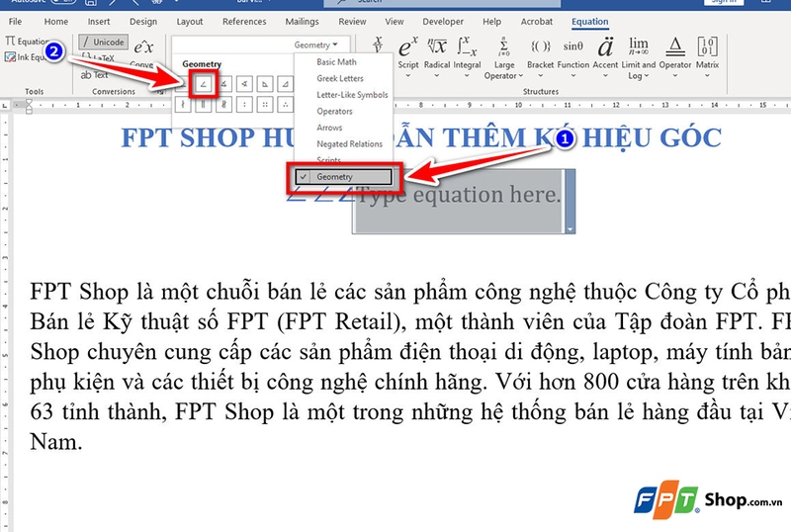Screen dimensions: 791x532
Task: Switch to the Acrobat tab
Action: 537,21
